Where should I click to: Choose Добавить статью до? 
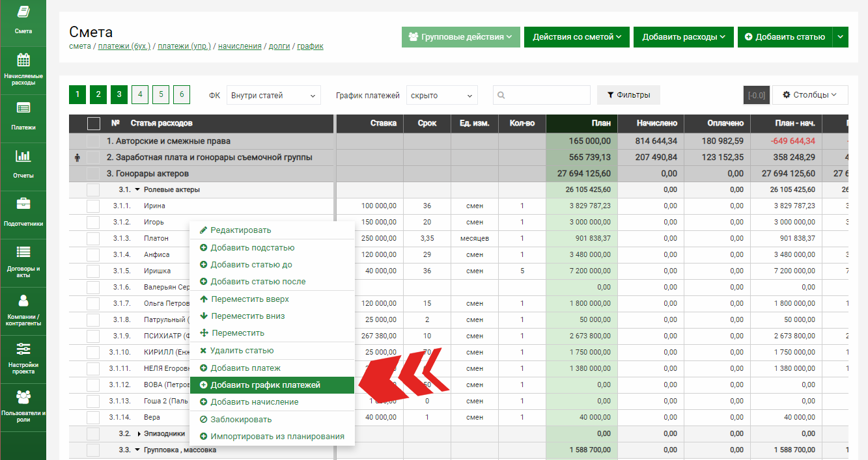[x=272, y=265]
